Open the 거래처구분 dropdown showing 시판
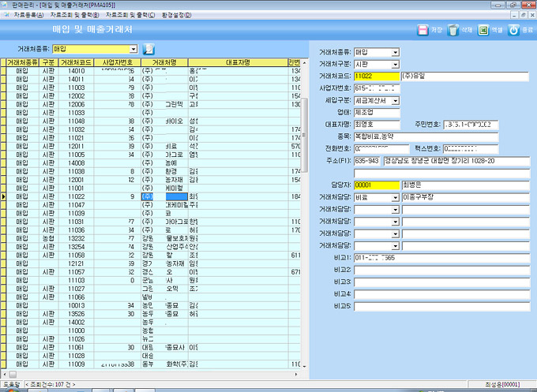Viewport: 537px width, 392px height. pyautogui.click(x=396, y=65)
